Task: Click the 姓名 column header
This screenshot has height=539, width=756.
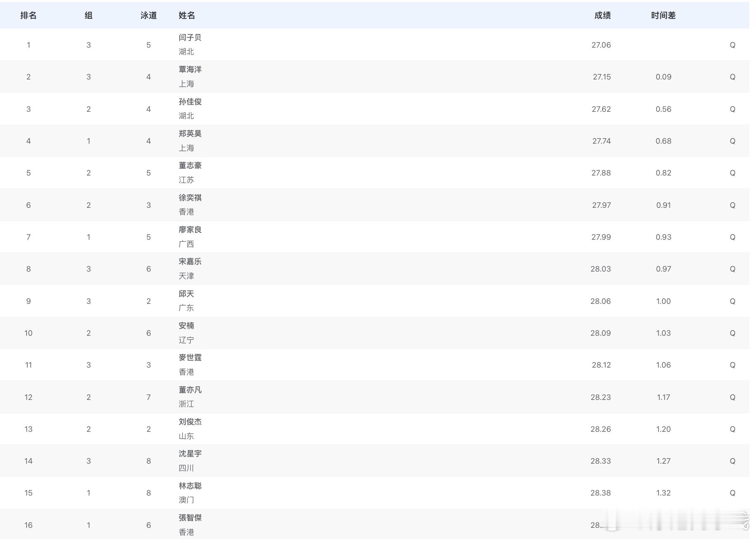Action: [x=187, y=16]
